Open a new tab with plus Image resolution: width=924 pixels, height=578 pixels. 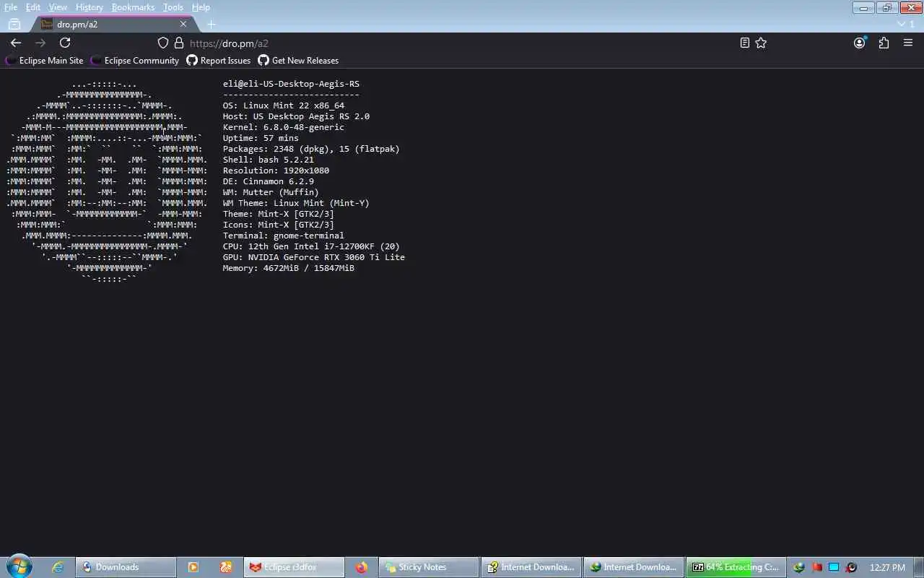[x=211, y=24]
